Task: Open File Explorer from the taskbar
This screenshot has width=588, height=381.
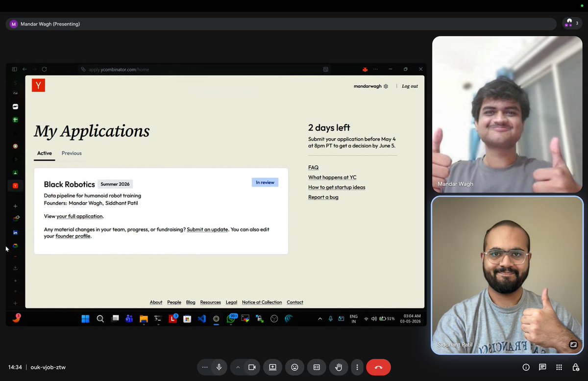Action: pos(144,319)
